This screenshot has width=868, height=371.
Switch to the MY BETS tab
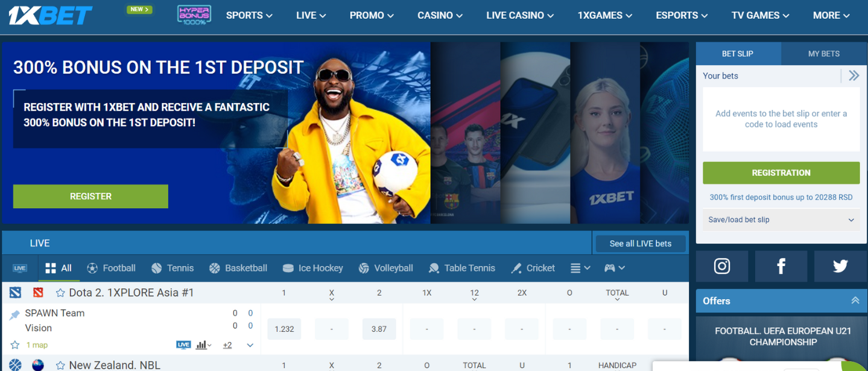click(x=824, y=54)
